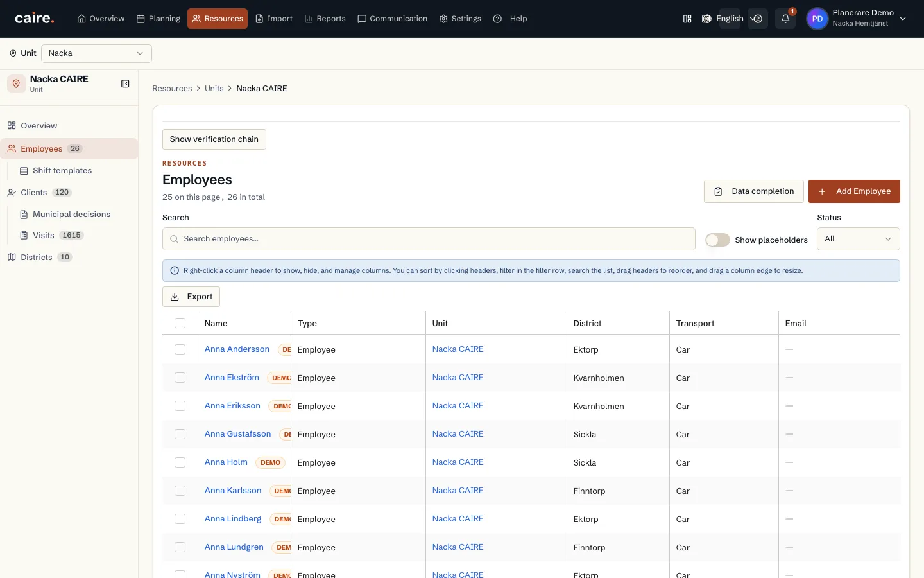The width and height of the screenshot is (924, 578).
Task: Open the layout grid icon in top bar
Action: 687,19
